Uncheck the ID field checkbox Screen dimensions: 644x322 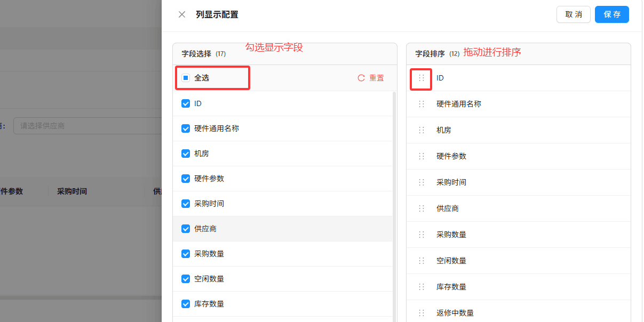tap(186, 103)
